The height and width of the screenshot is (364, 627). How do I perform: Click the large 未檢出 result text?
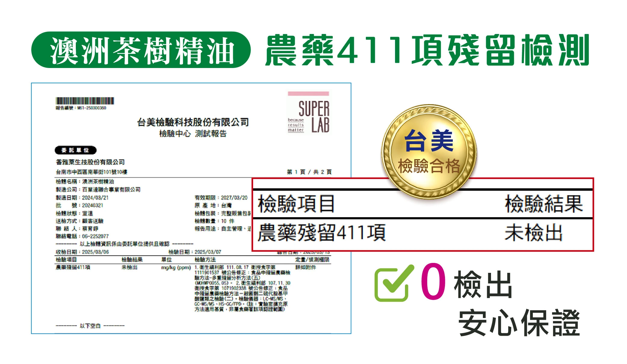point(533,233)
